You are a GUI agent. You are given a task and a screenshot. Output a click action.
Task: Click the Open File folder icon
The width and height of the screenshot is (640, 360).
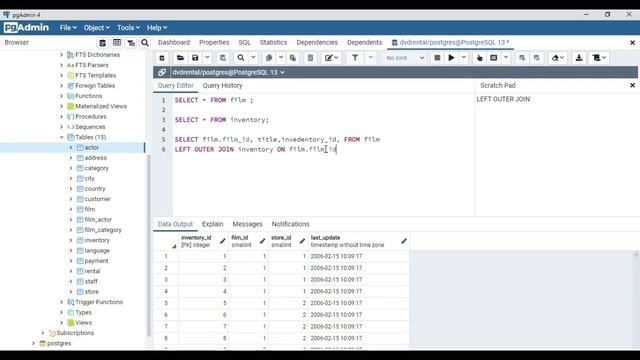pos(180,58)
